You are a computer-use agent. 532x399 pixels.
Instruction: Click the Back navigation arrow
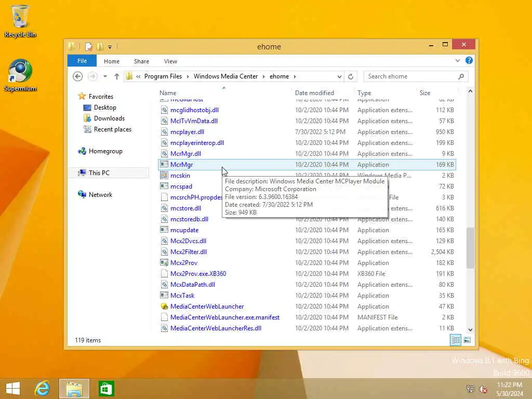point(78,76)
